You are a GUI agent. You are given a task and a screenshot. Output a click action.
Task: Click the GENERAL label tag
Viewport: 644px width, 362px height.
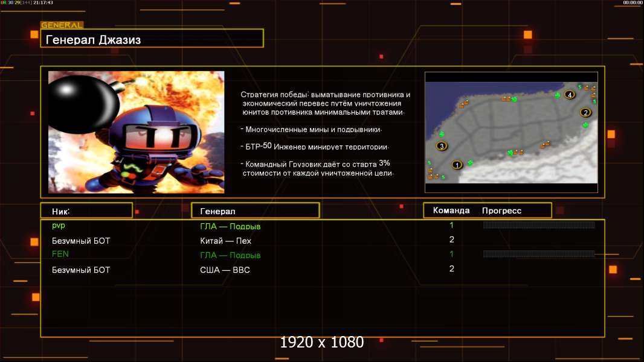[x=62, y=25]
